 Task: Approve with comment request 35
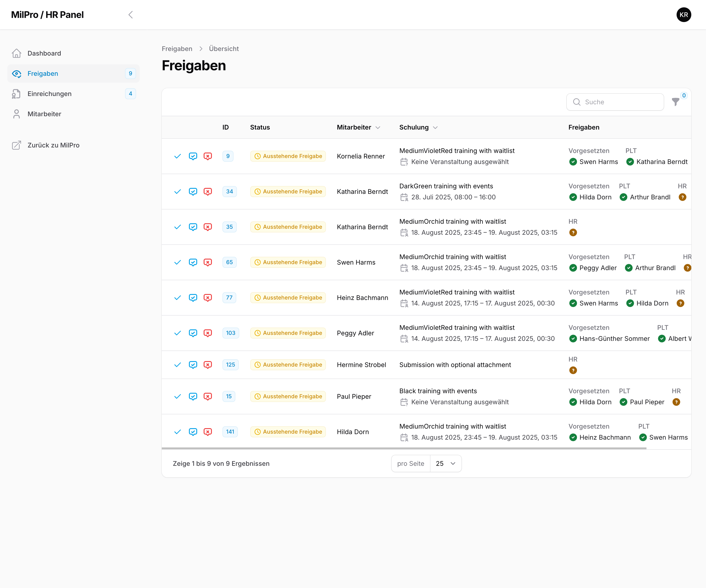pyautogui.click(x=193, y=227)
